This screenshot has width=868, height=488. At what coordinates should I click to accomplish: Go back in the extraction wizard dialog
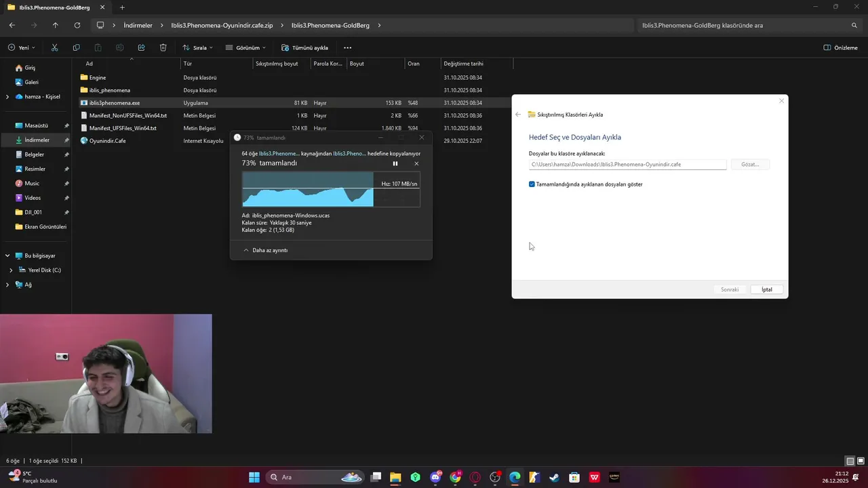(x=518, y=115)
